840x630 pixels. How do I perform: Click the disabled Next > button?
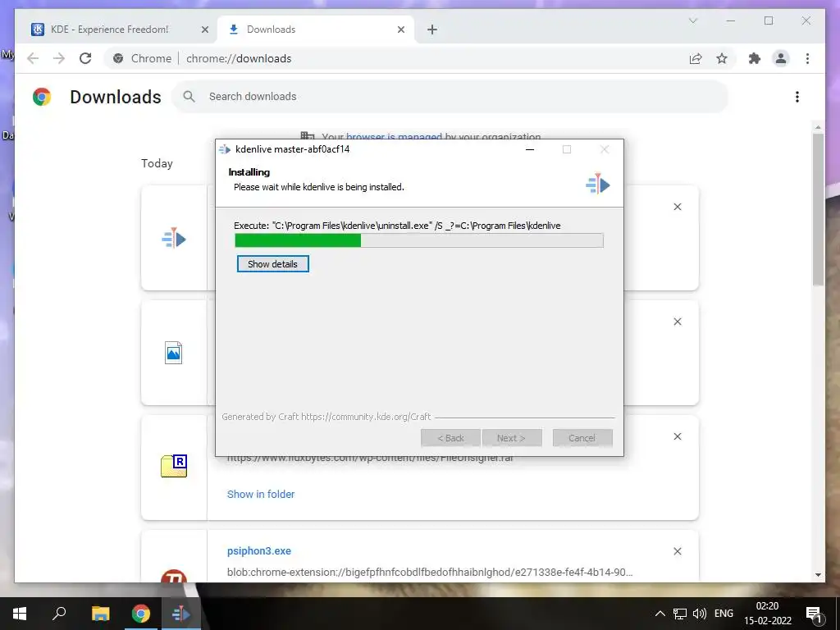512,438
